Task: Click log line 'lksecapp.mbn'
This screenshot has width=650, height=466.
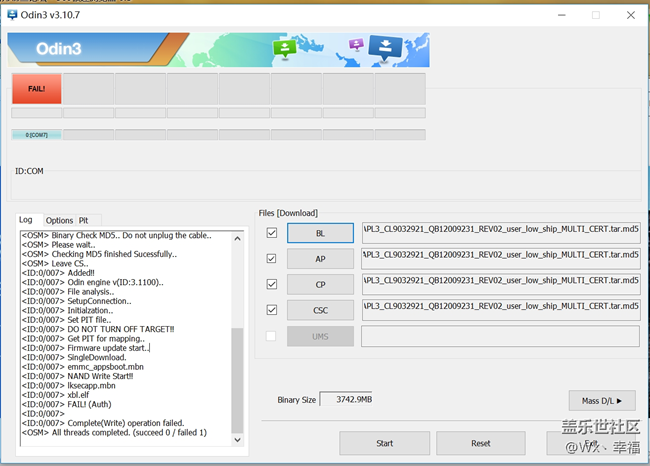Action: tap(91, 385)
